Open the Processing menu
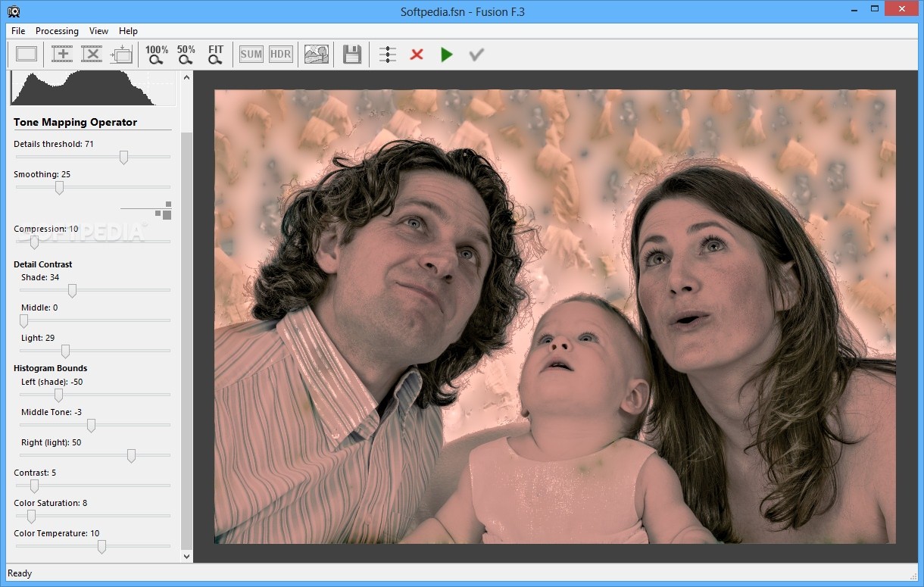Screen dimensions: 924x587 tap(57, 31)
